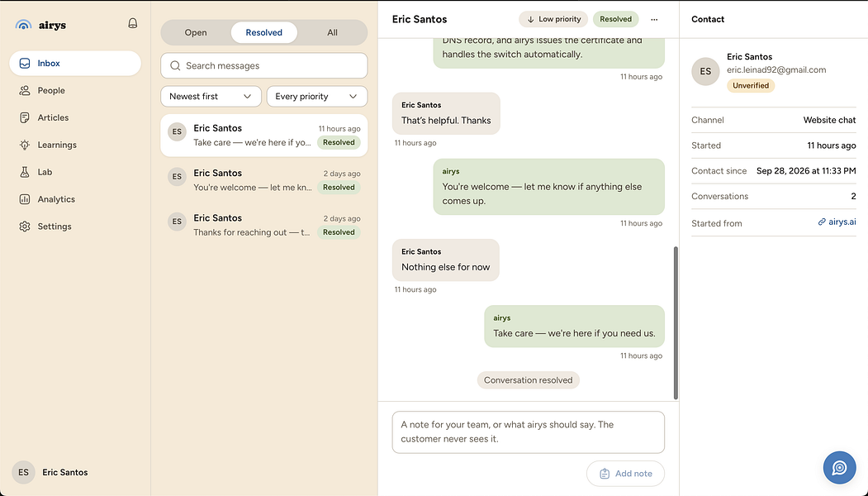Screen dimensions: 868x496
Task: Click into the team note text box
Action: coord(528,432)
